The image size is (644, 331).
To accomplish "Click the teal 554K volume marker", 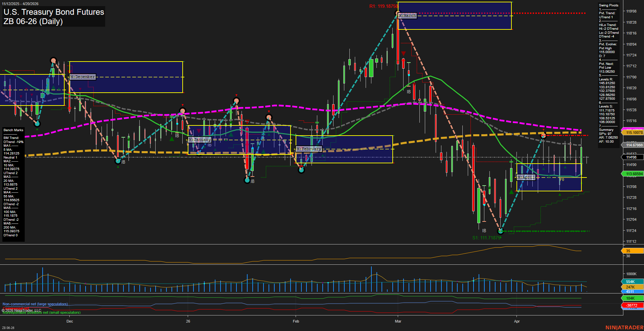I will point(631,282).
